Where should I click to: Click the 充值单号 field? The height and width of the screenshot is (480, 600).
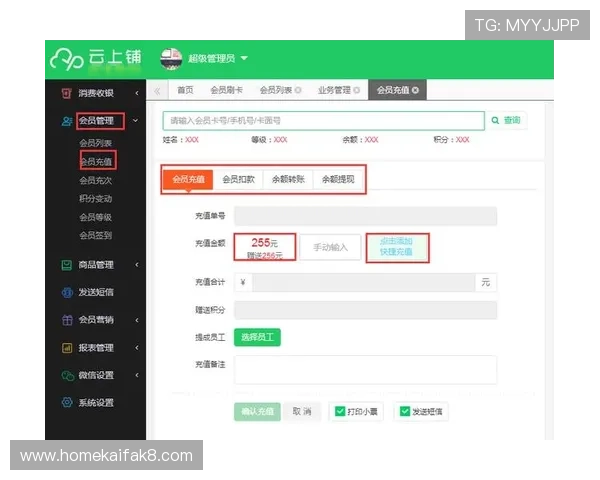(365, 216)
